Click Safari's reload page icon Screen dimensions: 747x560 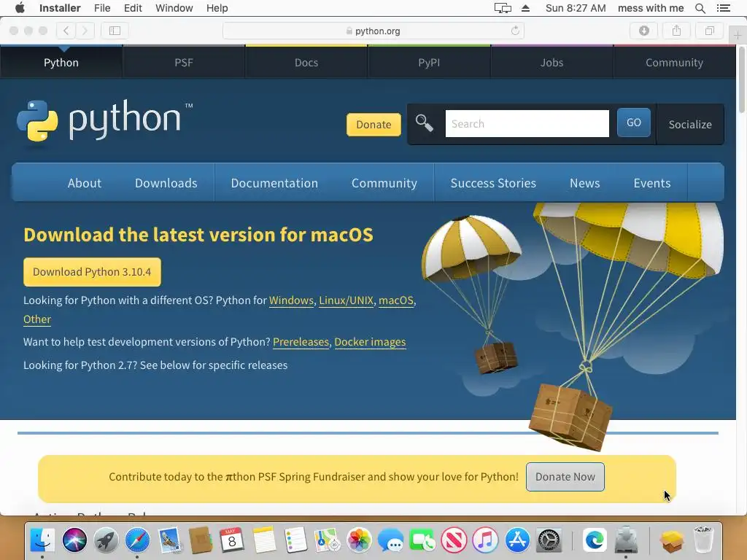515,31
